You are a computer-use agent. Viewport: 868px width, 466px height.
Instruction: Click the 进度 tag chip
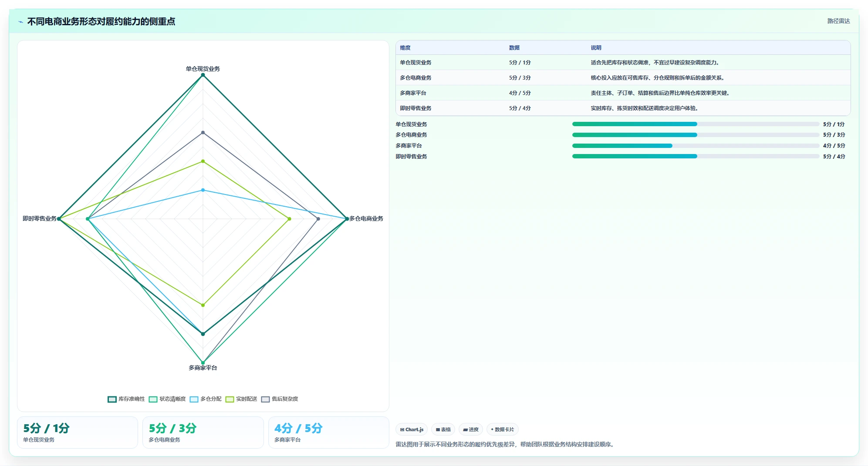coord(471,429)
